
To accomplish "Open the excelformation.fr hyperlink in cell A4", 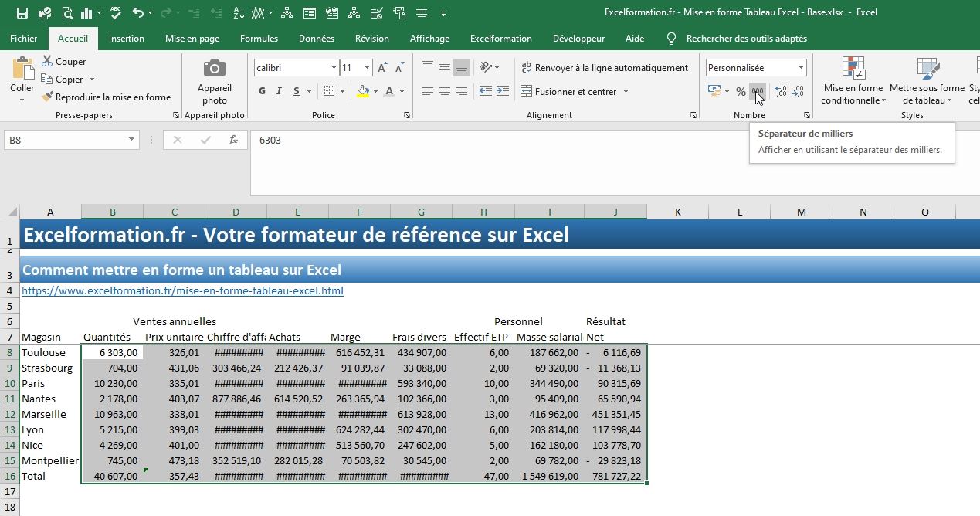I will click(x=182, y=290).
